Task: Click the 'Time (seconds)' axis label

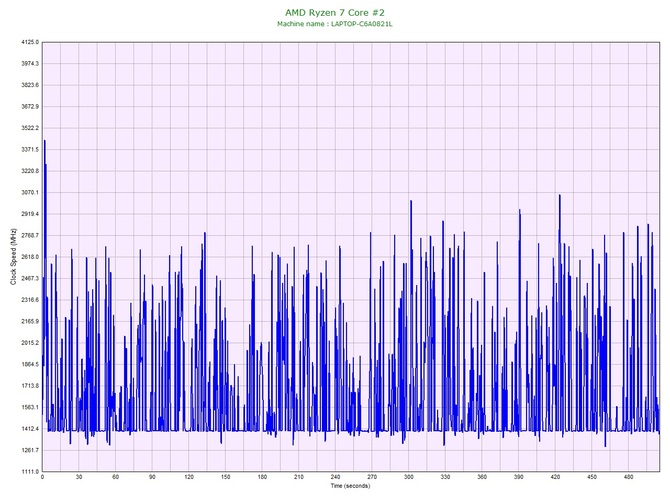Action: [350, 486]
